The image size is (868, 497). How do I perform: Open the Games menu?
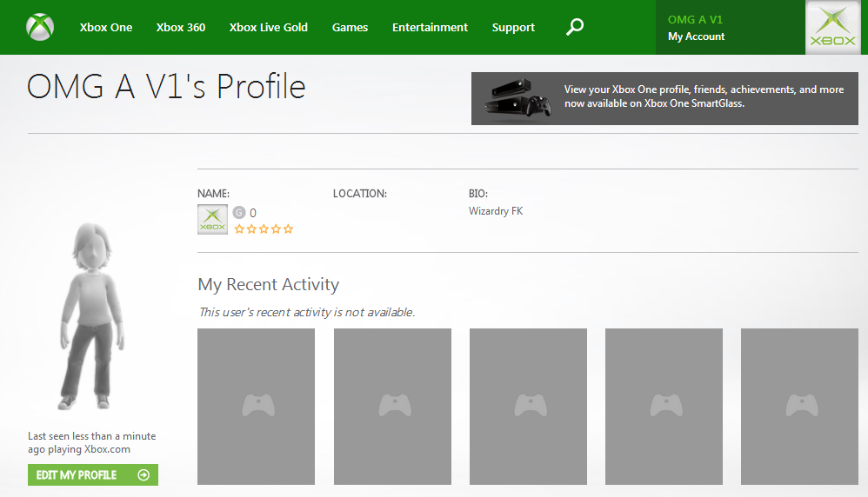coord(350,27)
